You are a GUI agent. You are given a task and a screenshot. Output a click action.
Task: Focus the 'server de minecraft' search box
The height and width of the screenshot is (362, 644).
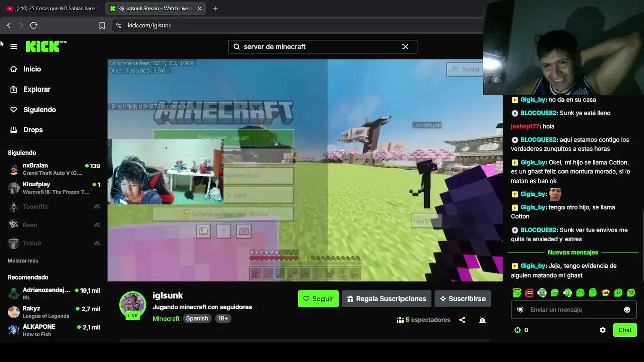[323, 47]
